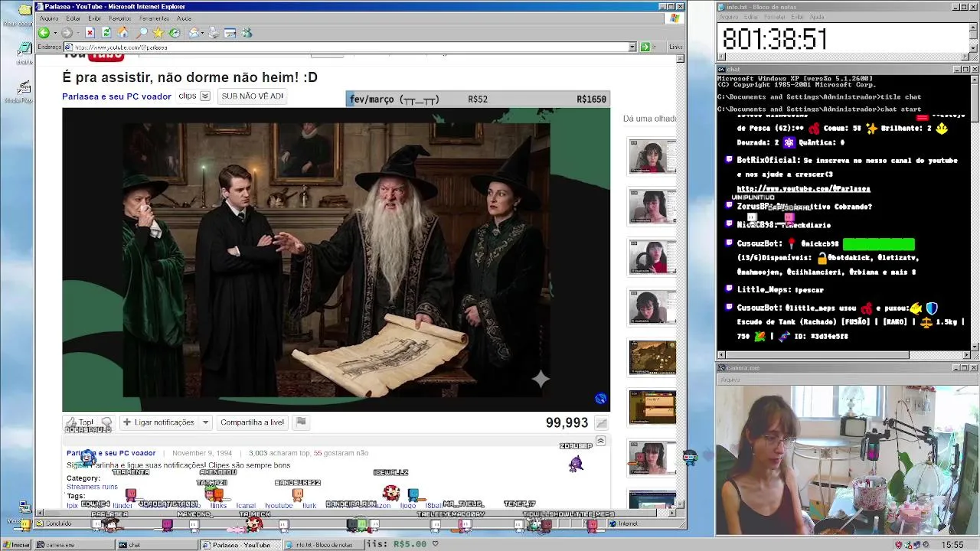Open Favorites with the yellow star icon
This screenshot has width=980, height=551.
coord(158,33)
